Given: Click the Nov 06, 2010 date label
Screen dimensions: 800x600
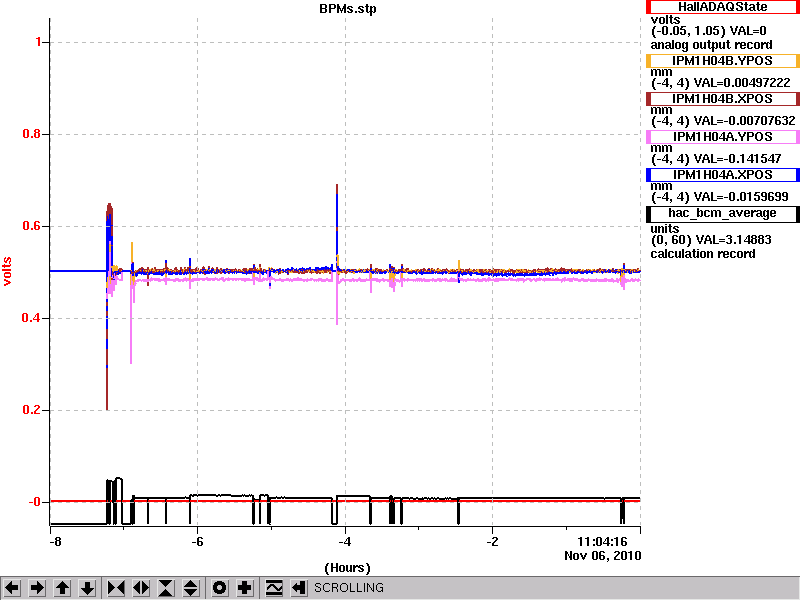Looking at the screenshot, I should [x=603, y=556].
